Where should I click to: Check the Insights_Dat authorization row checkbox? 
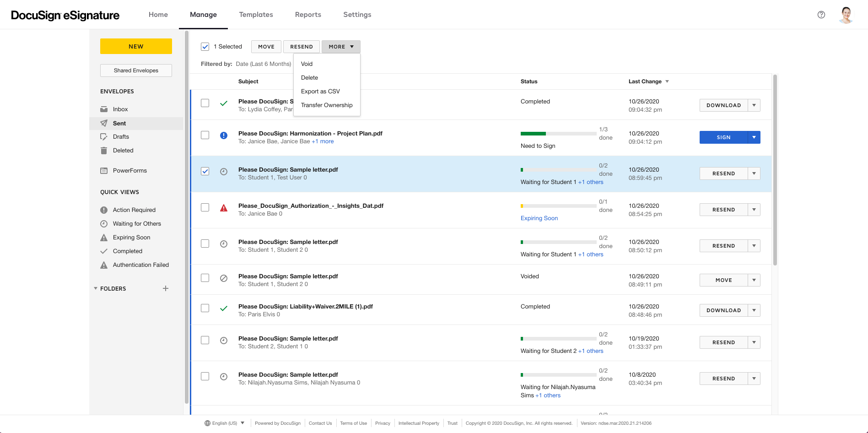(205, 207)
